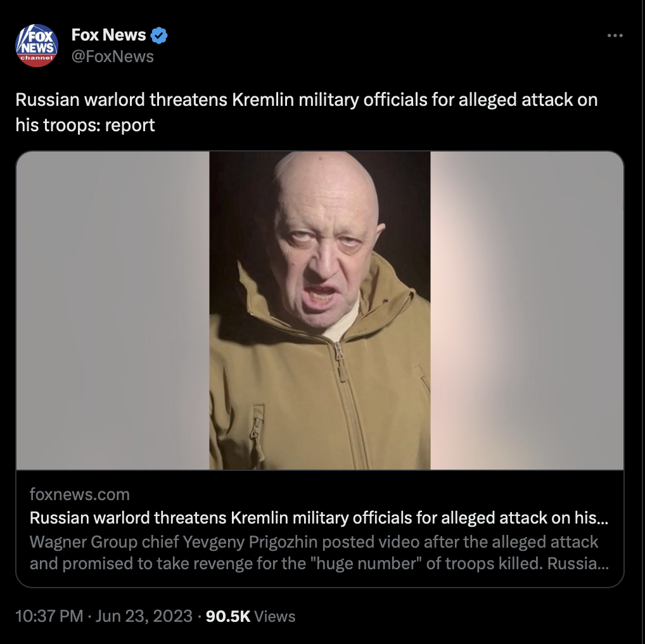Screen dimensions: 645x644
Task: Select the tweet text about Russian warlord
Action: [307, 112]
